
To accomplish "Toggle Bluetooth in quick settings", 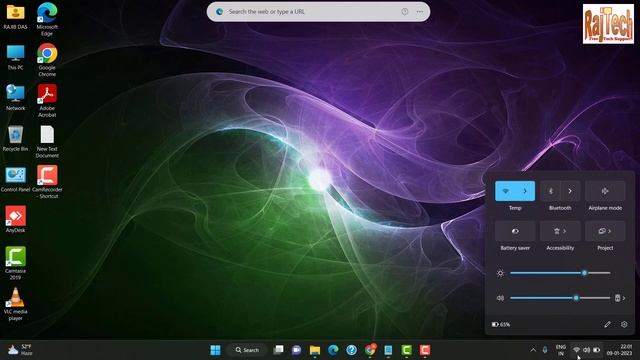I will [550, 191].
